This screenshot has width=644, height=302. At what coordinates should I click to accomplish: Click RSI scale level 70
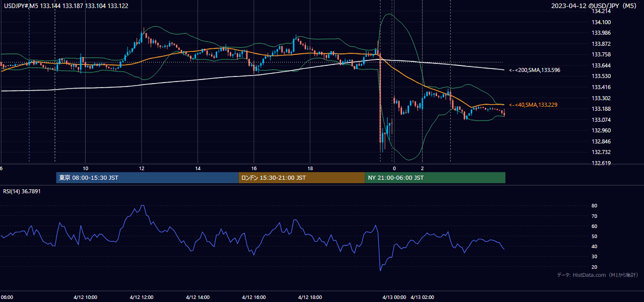(595, 216)
